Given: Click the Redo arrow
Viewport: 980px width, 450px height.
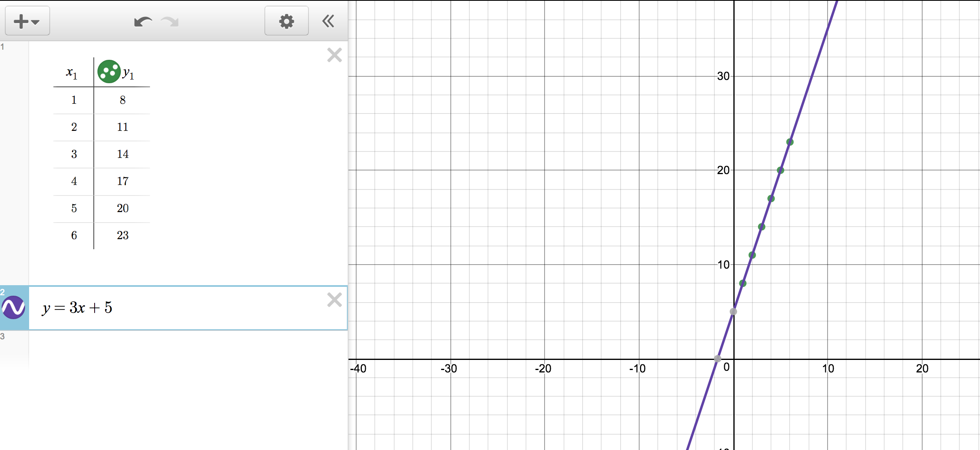Looking at the screenshot, I should (170, 21).
